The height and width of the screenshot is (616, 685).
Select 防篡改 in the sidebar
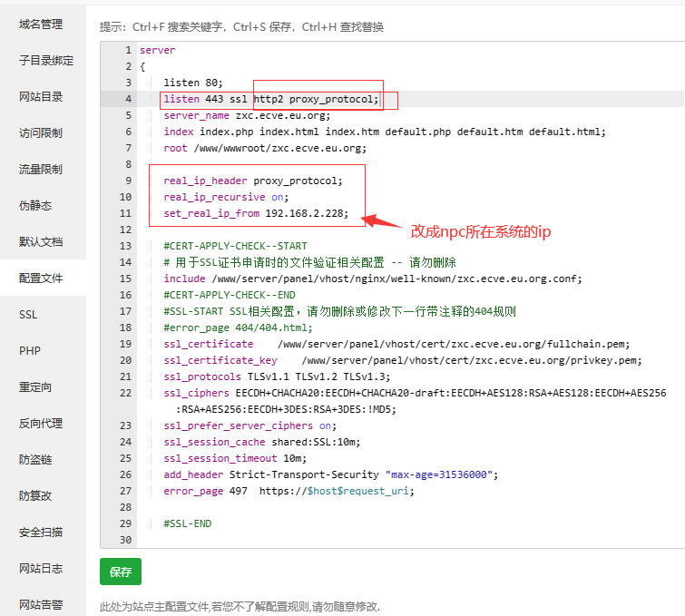pos(35,495)
